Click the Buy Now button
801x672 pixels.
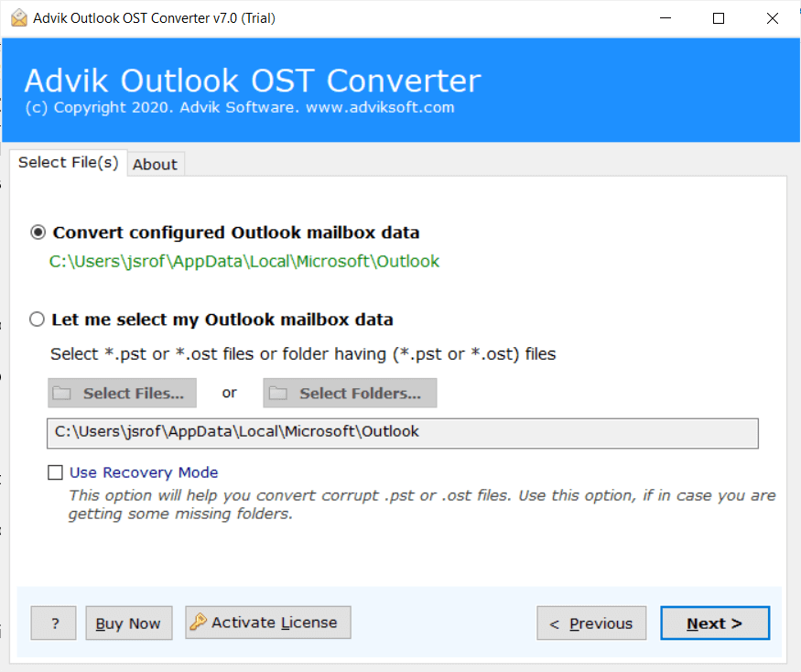(x=128, y=623)
